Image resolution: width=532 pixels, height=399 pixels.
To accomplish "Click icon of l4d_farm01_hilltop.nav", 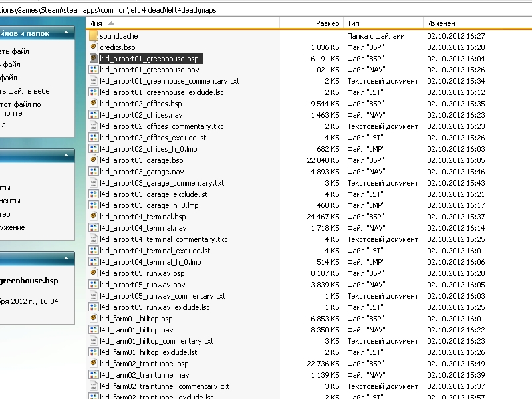I will point(93,329).
